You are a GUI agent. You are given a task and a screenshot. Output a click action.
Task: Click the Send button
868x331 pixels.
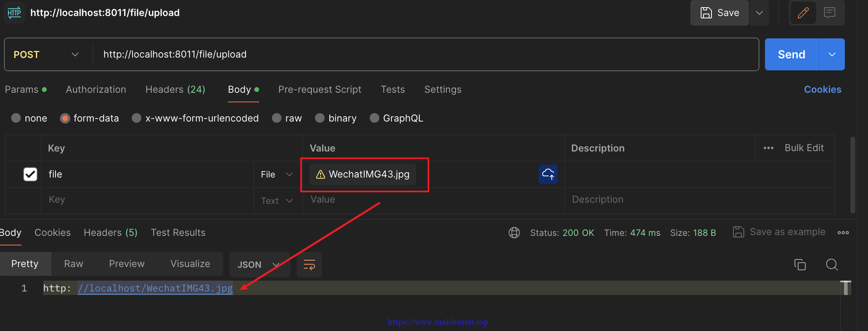coord(791,54)
